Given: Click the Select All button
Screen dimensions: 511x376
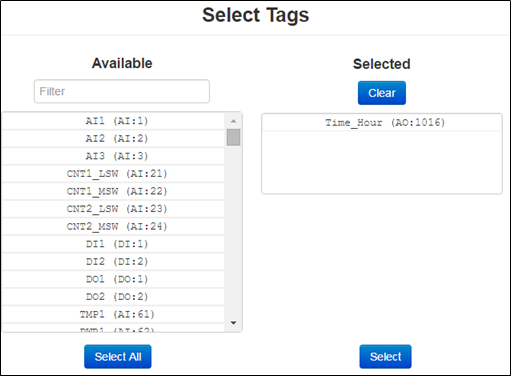Looking at the screenshot, I should [118, 357].
